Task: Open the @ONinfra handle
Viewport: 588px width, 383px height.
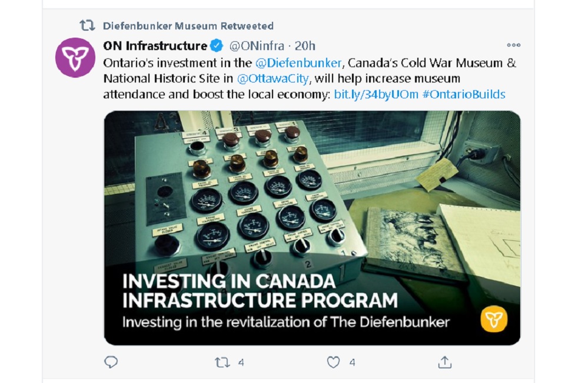Action: click(x=257, y=46)
